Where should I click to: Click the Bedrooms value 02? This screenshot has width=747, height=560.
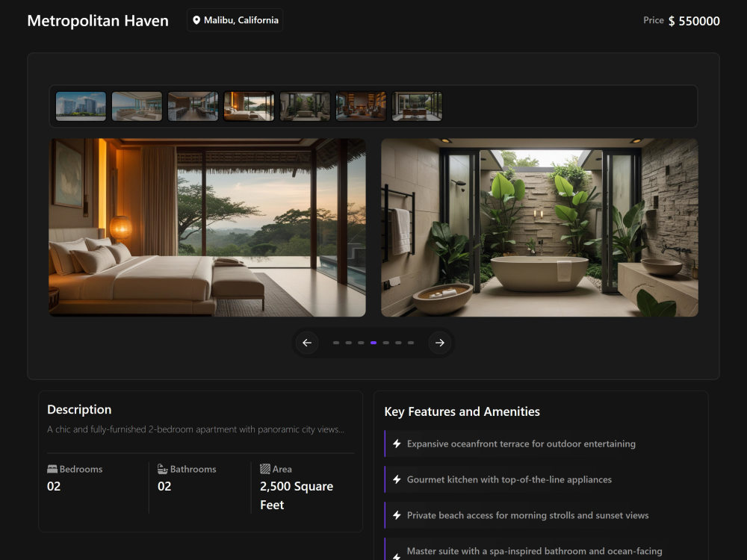pyautogui.click(x=54, y=486)
